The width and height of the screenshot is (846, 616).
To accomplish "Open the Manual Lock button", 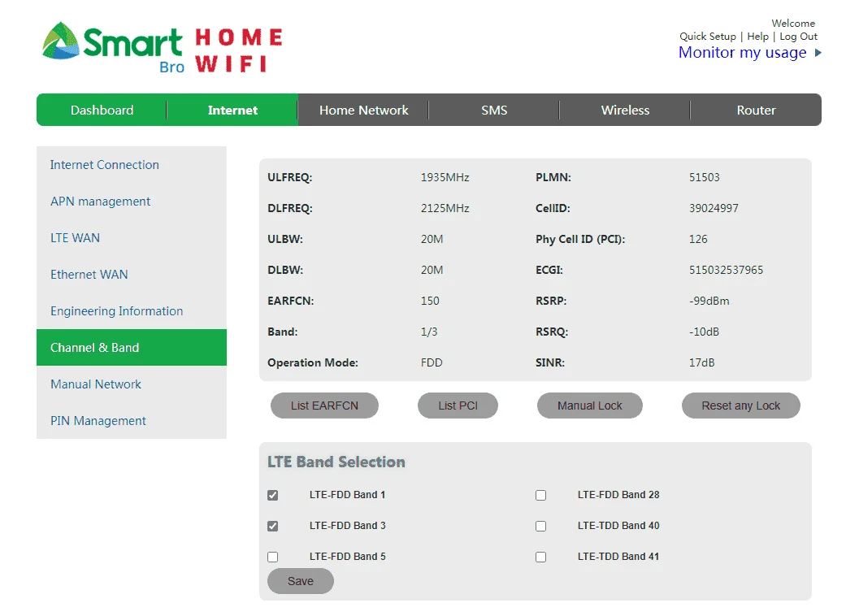I will 590,406.
